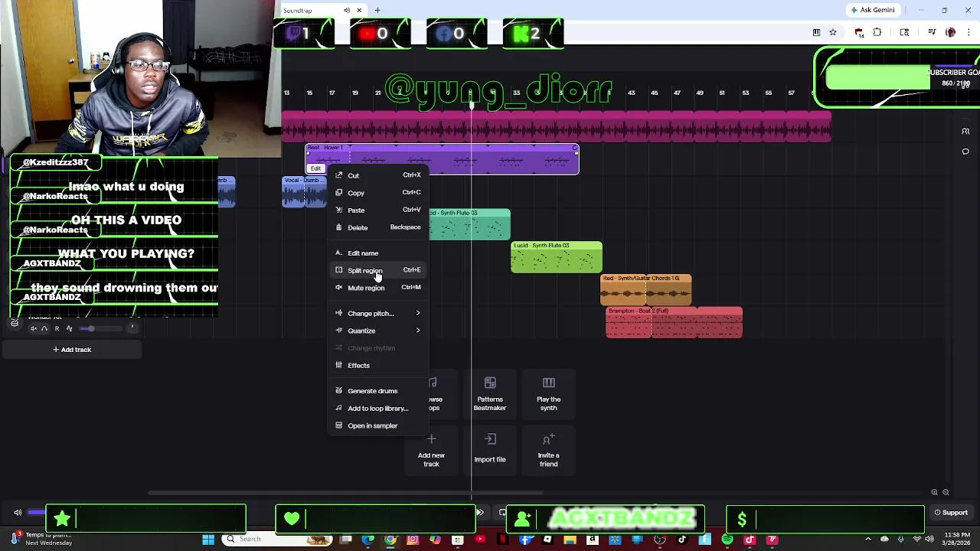Viewport: 980px width, 551px height.
Task: Open Effects from the context menu
Action: pyautogui.click(x=378, y=366)
